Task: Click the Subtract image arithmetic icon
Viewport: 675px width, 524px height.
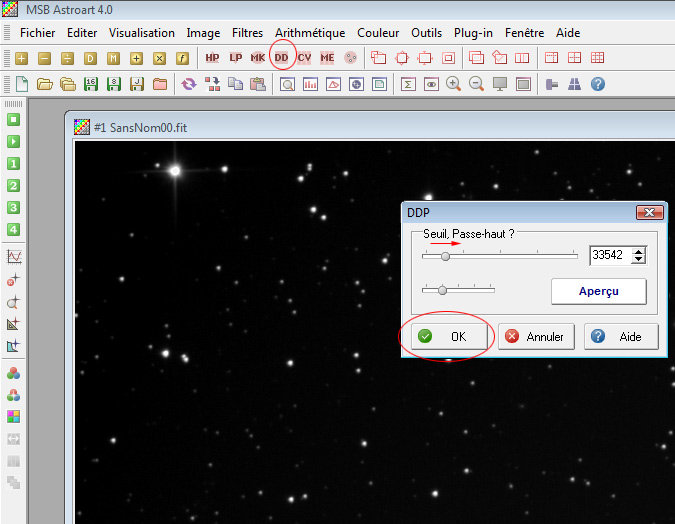Action: pyautogui.click(x=44, y=58)
